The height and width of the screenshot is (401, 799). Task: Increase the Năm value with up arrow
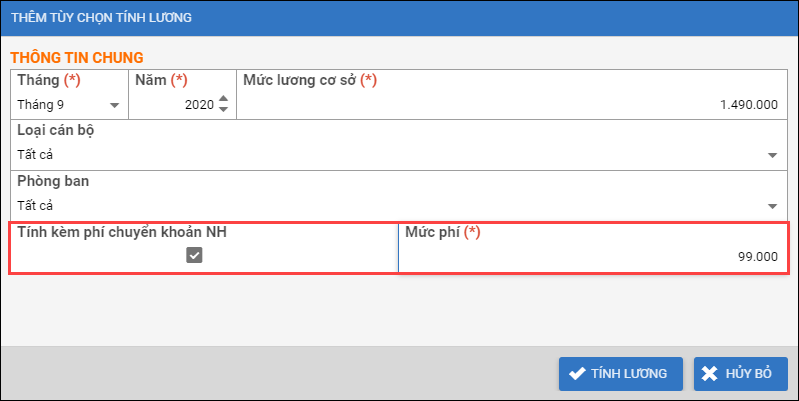[223, 99]
